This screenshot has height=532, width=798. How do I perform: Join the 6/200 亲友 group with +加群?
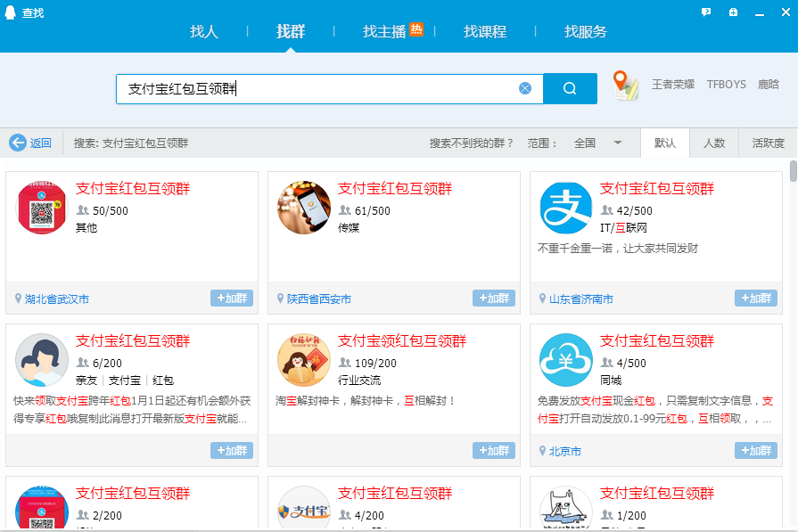[232, 450]
